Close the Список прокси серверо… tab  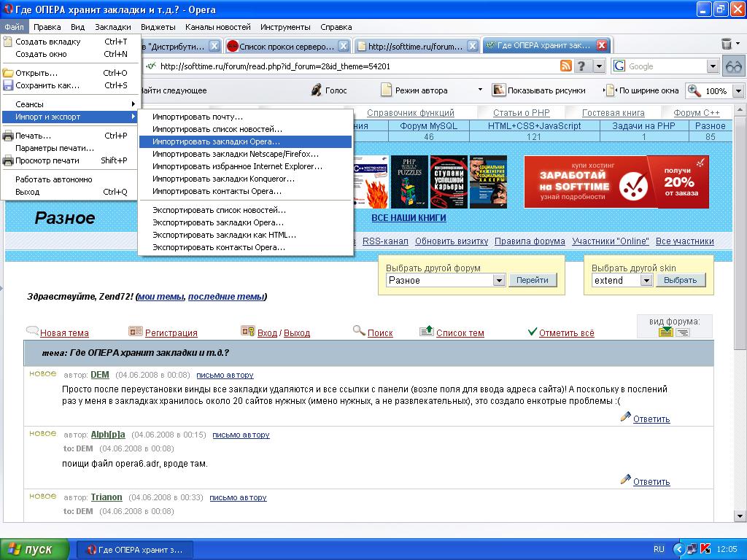pyautogui.click(x=343, y=46)
